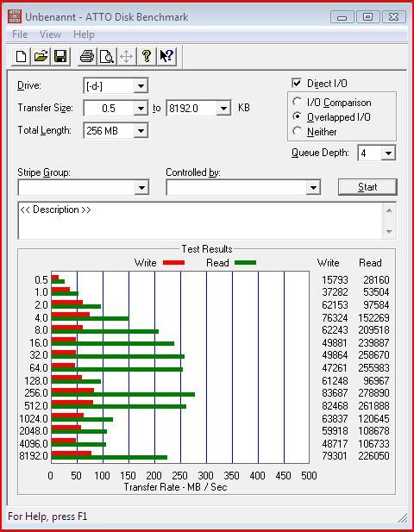Click the red Write legend swatch
414x532 pixels.
coord(173,263)
